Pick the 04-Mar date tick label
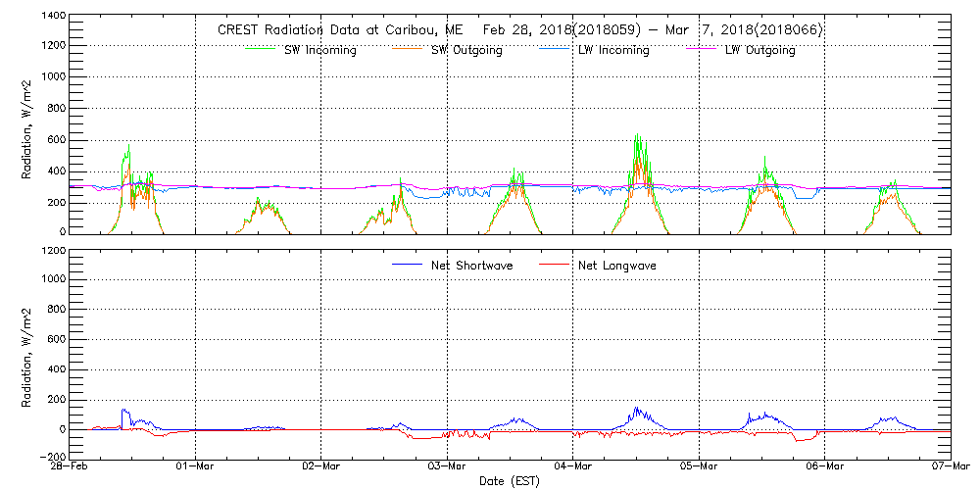This screenshot has width=980, height=490. pos(573,467)
